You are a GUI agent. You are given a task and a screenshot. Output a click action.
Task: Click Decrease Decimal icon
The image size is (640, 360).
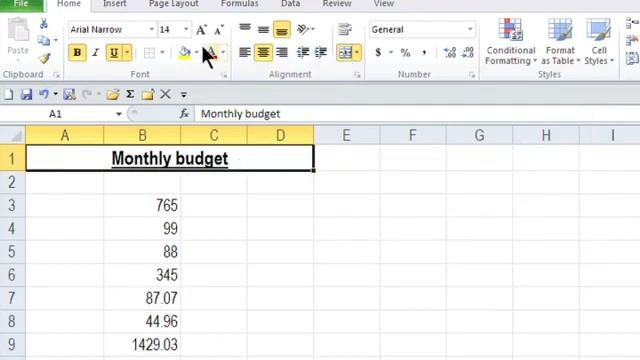point(468,53)
